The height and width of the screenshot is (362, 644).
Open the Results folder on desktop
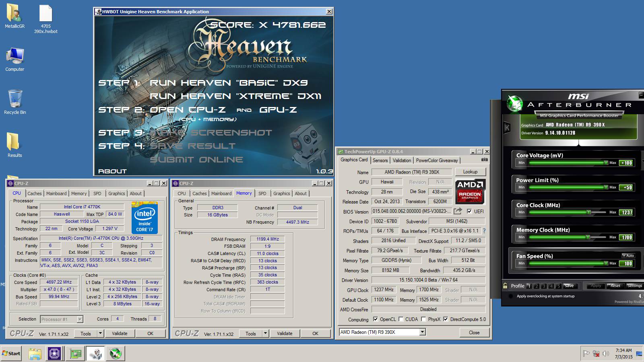(14, 145)
